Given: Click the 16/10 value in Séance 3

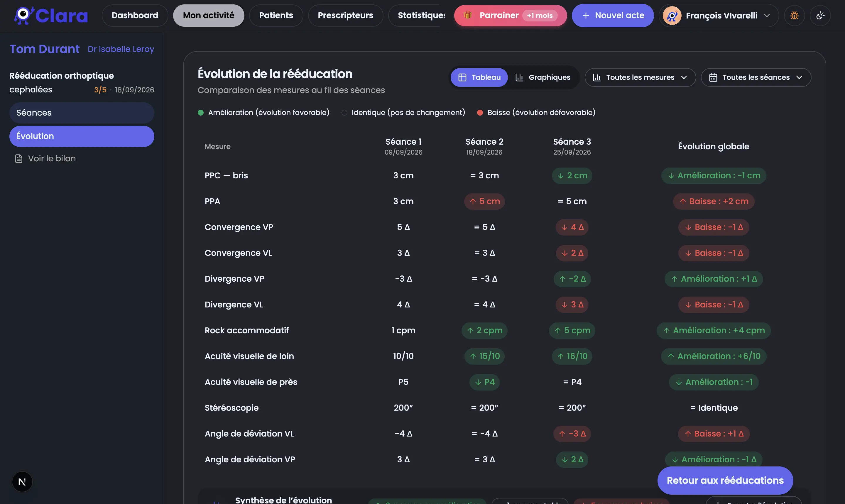Looking at the screenshot, I should 572,356.
